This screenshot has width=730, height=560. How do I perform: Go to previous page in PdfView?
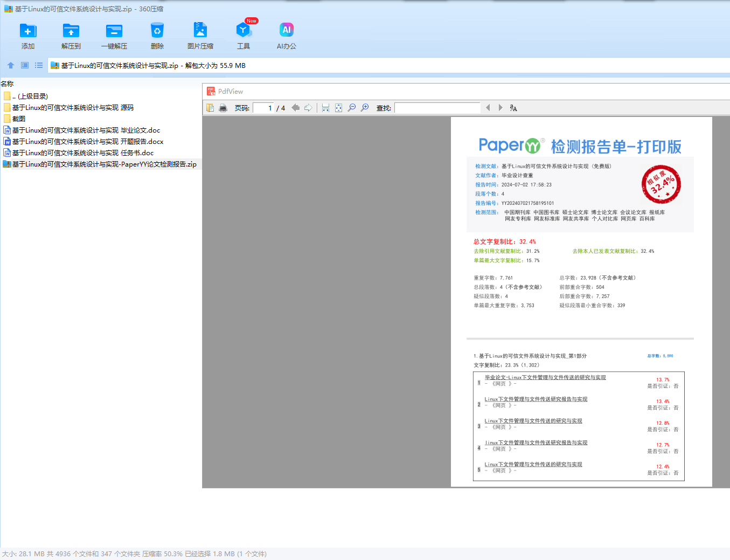[x=295, y=108]
